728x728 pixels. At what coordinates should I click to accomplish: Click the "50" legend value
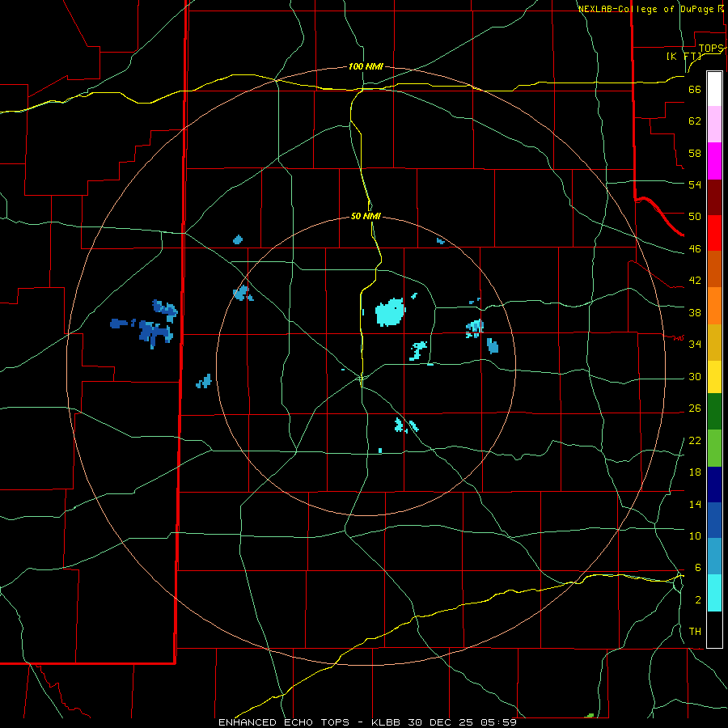click(x=695, y=217)
